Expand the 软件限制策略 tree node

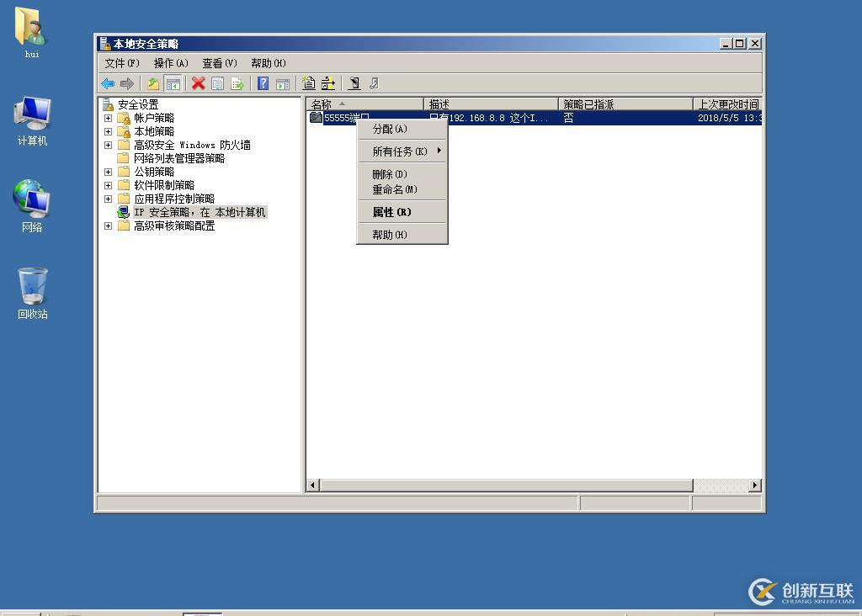[x=109, y=185]
